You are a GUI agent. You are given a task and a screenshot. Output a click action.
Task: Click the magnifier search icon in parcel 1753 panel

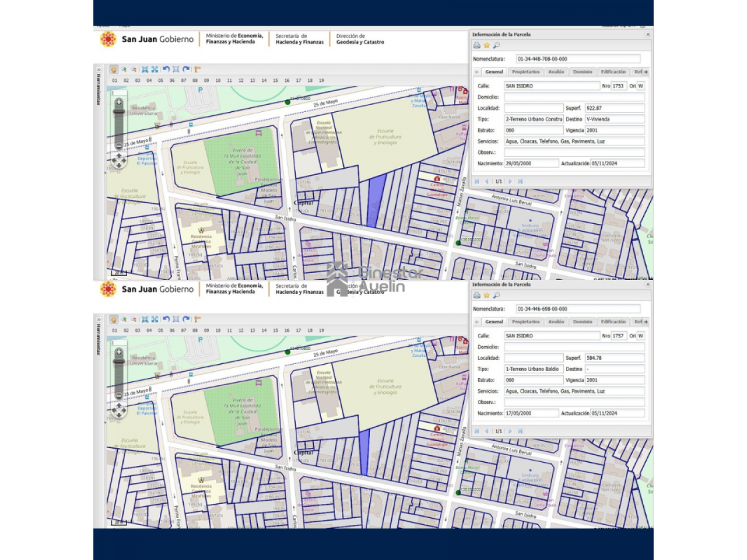pyautogui.click(x=497, y=45)
